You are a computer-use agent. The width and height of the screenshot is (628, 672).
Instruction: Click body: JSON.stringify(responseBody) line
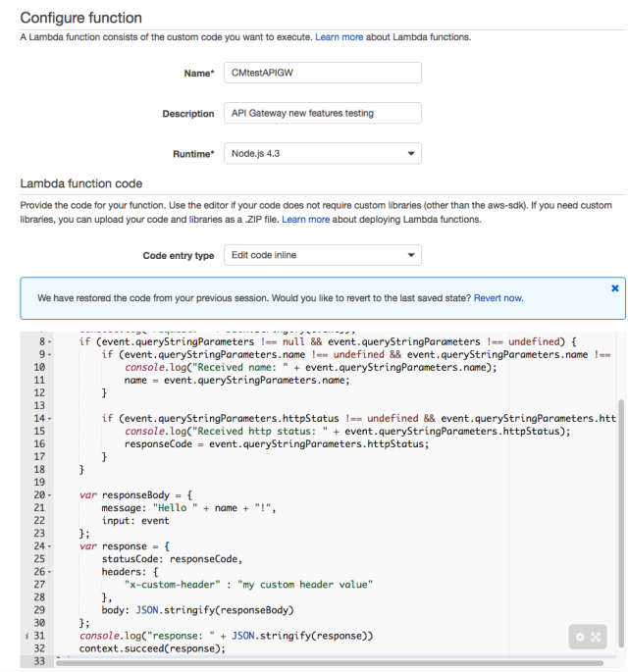[x=197, y=610]
